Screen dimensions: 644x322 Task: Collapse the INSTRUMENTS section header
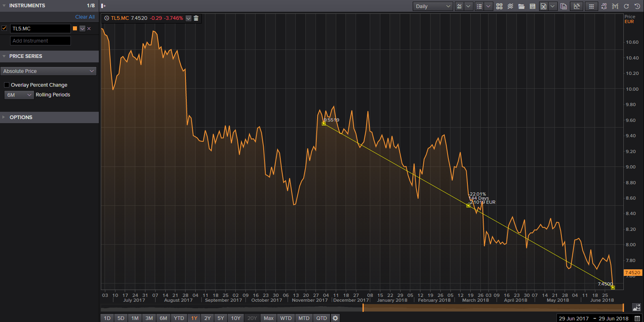coord(49,6)
